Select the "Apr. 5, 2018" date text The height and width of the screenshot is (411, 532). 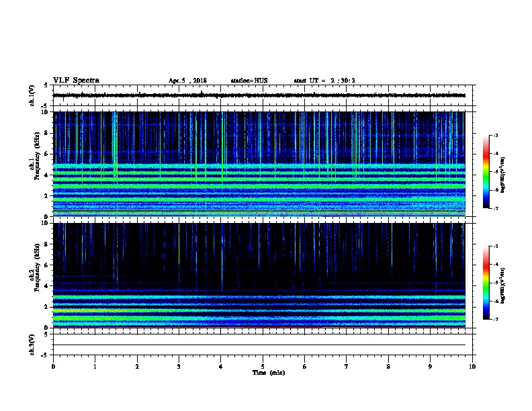click(187, 81)
